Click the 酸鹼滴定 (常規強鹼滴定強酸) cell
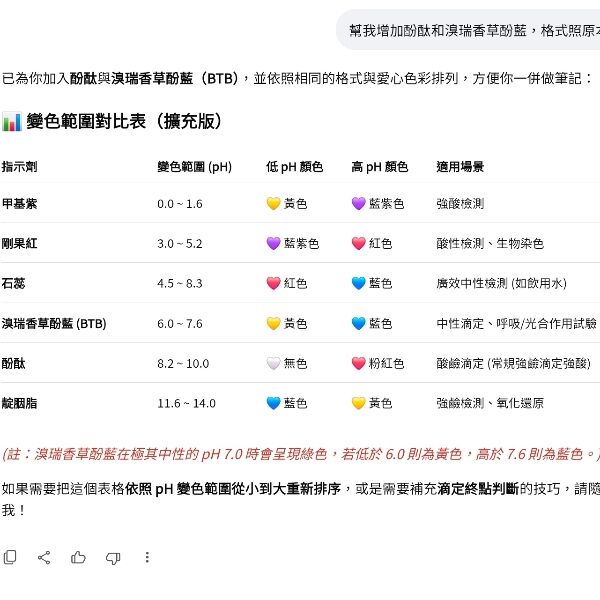The image size is (600, 600). click(514, 363)
